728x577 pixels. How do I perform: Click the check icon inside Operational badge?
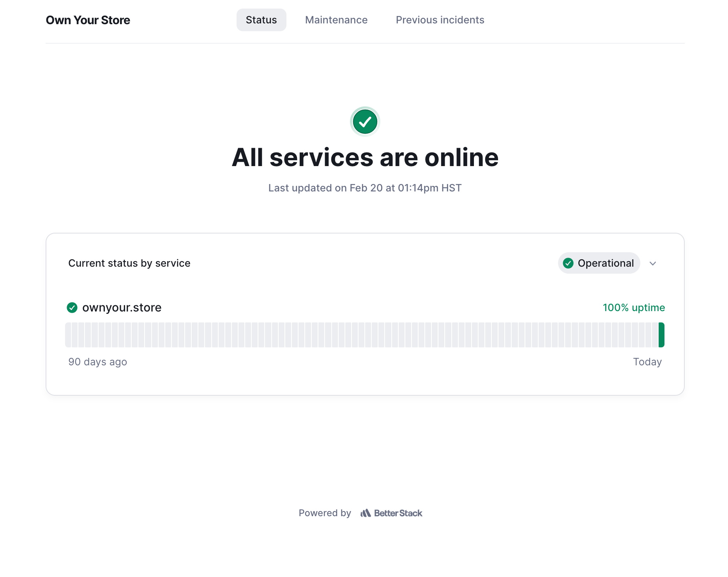click(568, 263)
